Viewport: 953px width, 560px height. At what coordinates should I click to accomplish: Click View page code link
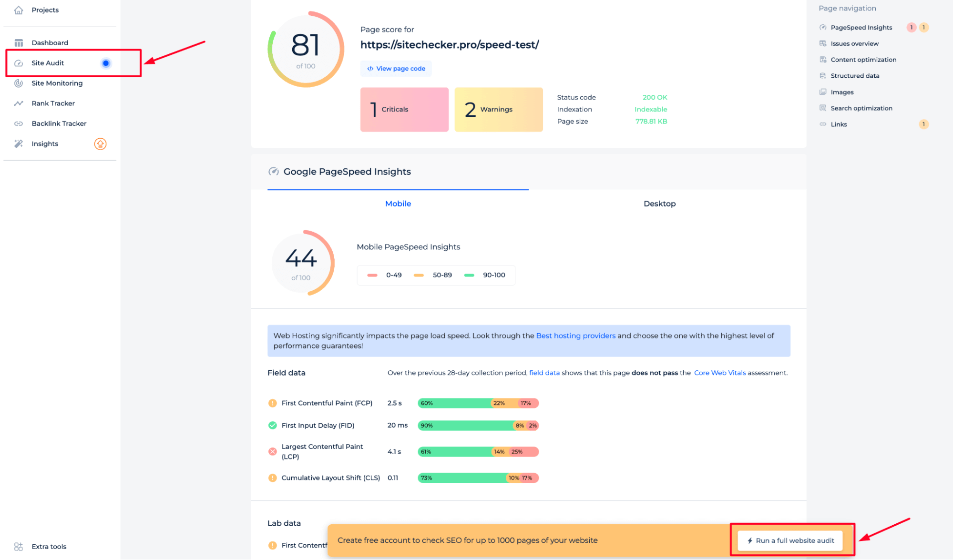pos(396,68)
